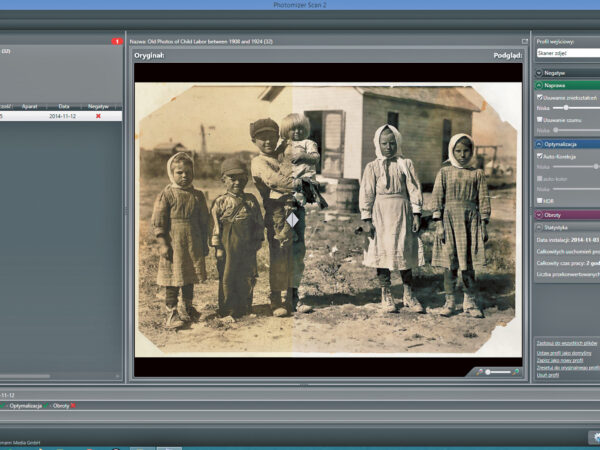Viewport: 600px width, 450px height.
Task: Collapse the Optymalizacja section
Action: (540, 144)
